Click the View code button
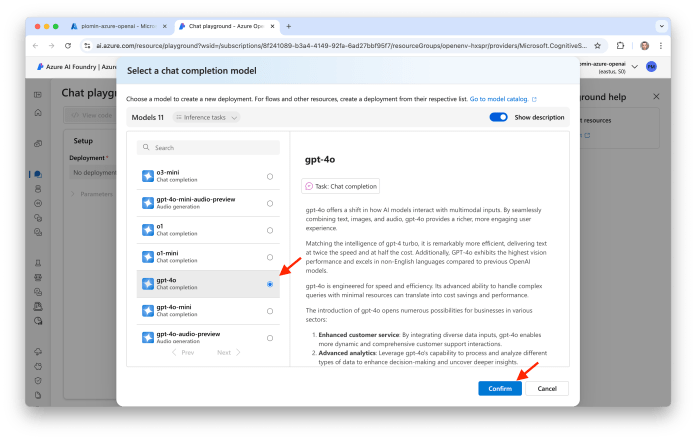Image resolution: width=696 pixels, height=440 pixels. [92, 115]
